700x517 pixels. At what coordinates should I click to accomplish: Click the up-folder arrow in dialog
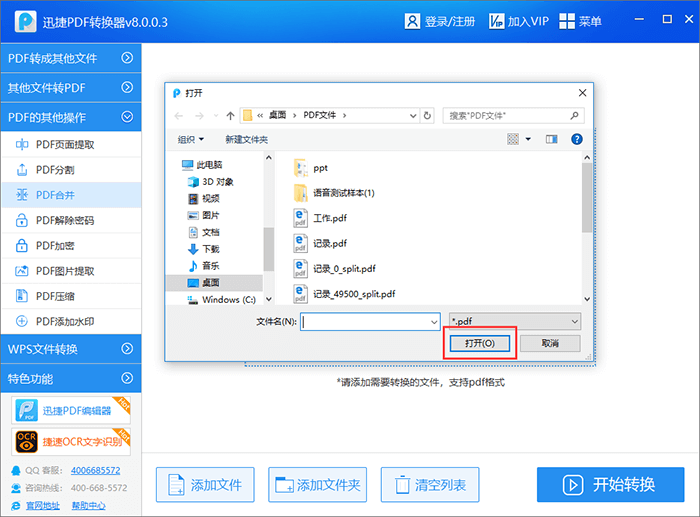[230, 116]
